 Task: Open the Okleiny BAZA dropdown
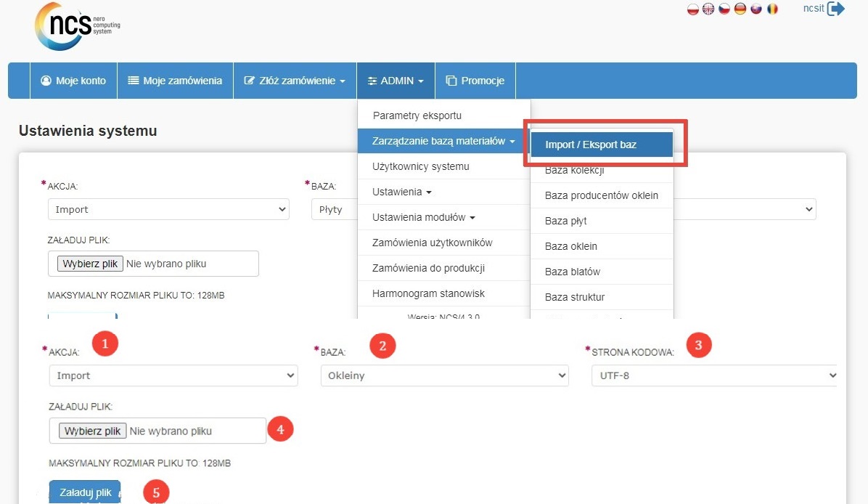(x=443, y=375)
